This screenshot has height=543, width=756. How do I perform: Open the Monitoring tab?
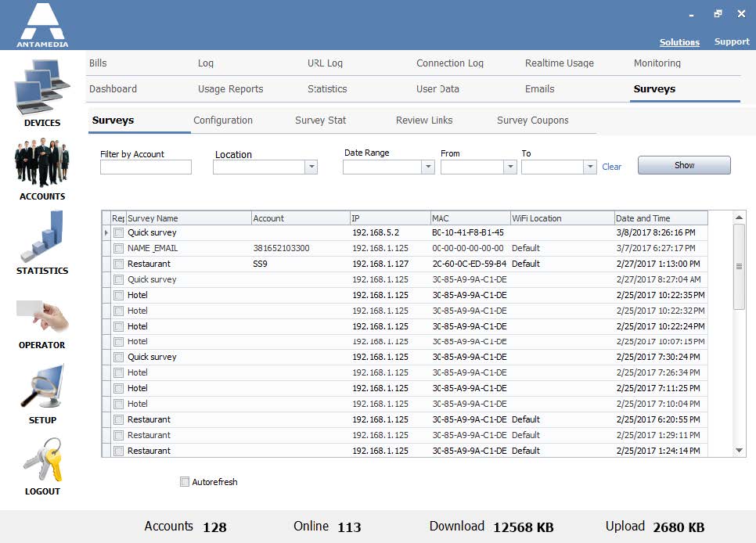point(657,63)
